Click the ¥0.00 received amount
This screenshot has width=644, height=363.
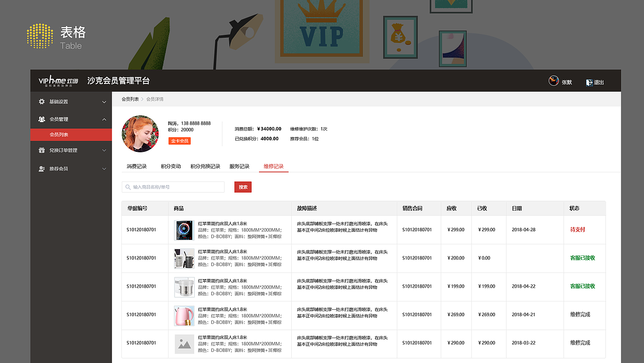point(483,258)
